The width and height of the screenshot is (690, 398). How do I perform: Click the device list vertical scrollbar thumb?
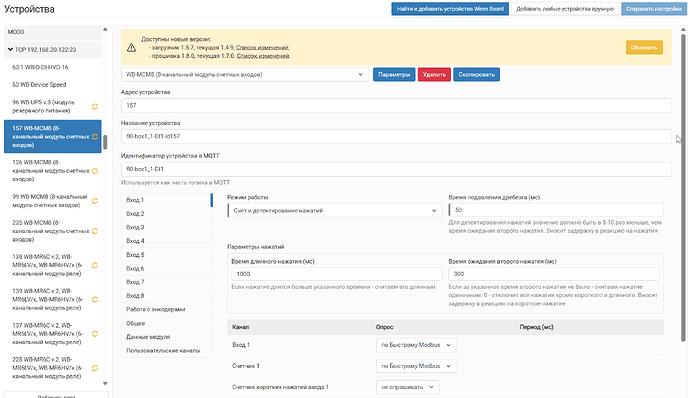[x=105, y=142]
